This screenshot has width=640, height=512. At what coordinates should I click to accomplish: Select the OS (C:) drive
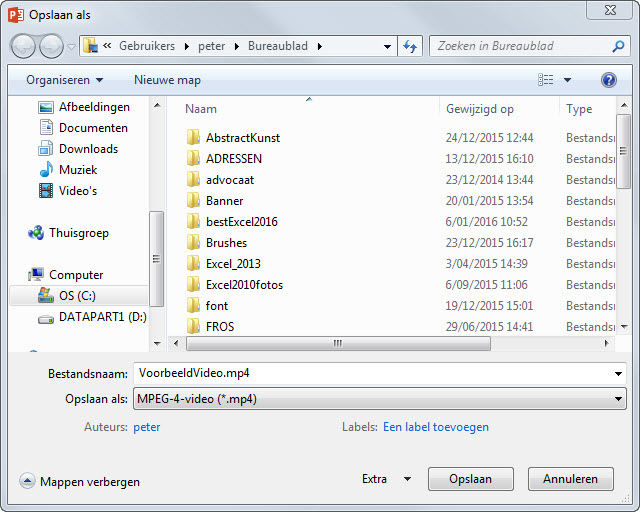click(x=78, y=296)
